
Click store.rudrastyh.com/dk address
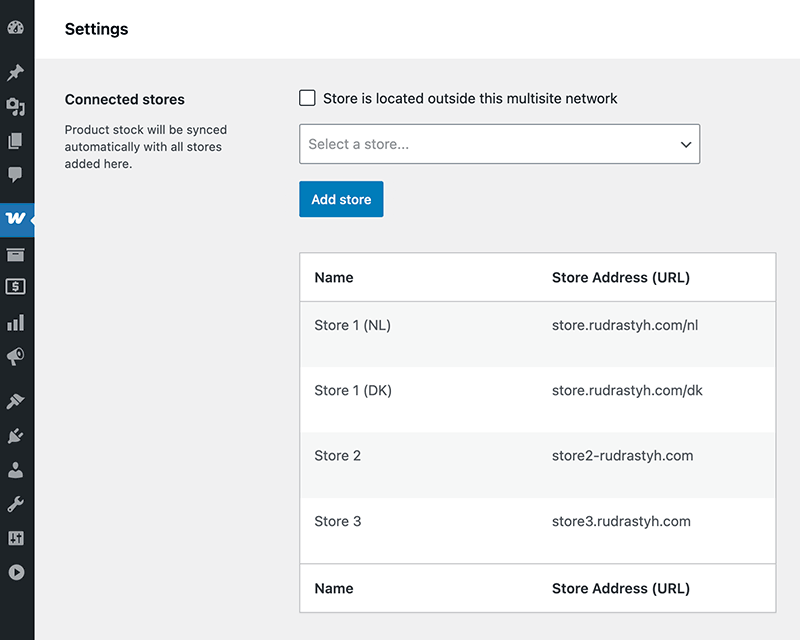(627, 390)
